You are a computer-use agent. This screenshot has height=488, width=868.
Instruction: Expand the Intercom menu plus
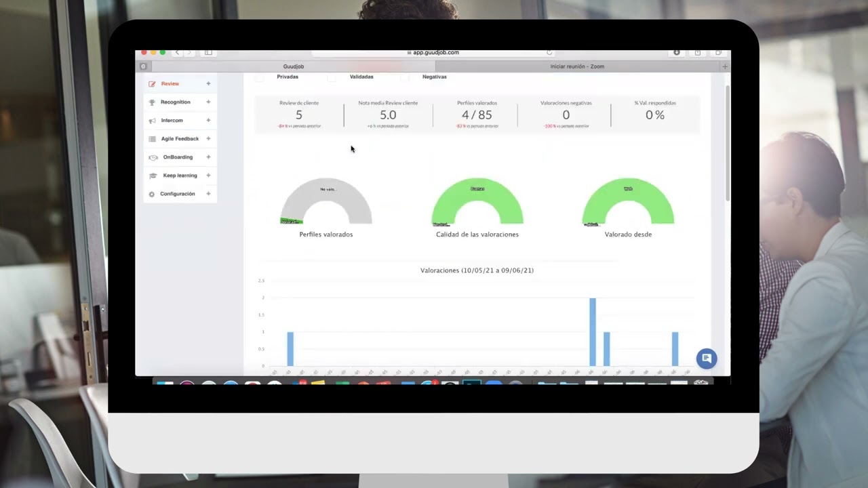point(208,121)
